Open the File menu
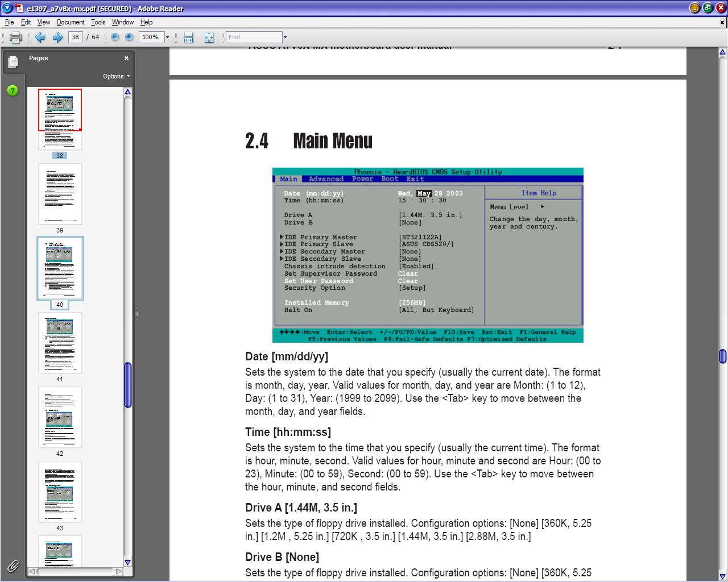 click(x=9, y=22)
